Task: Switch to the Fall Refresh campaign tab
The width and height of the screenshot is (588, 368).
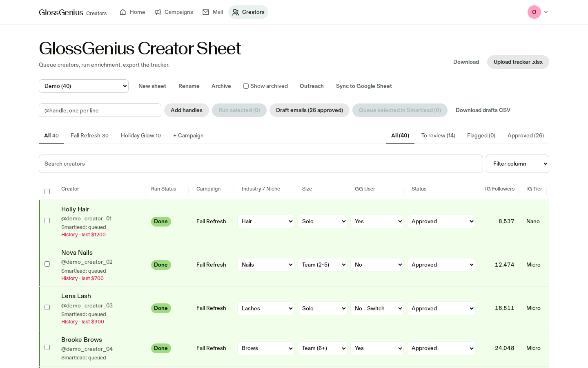Action: coord(89,135)
